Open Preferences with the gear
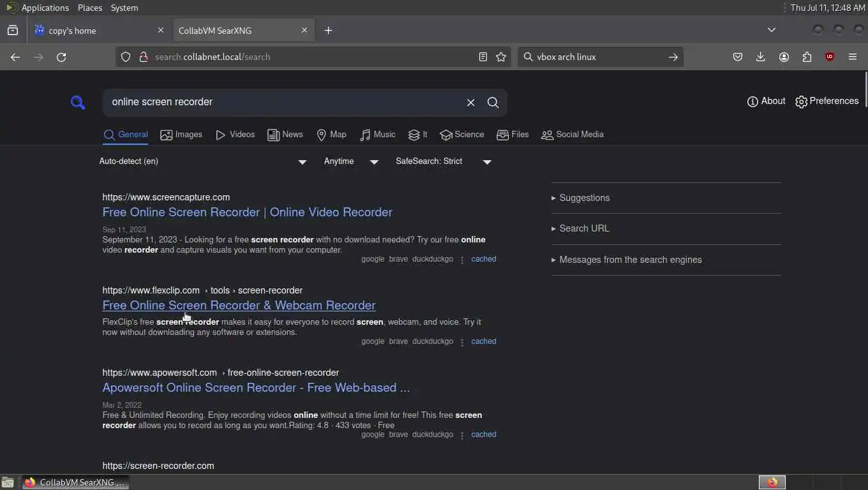This screenshot has width=868, height=490. [x=827, y=101]
